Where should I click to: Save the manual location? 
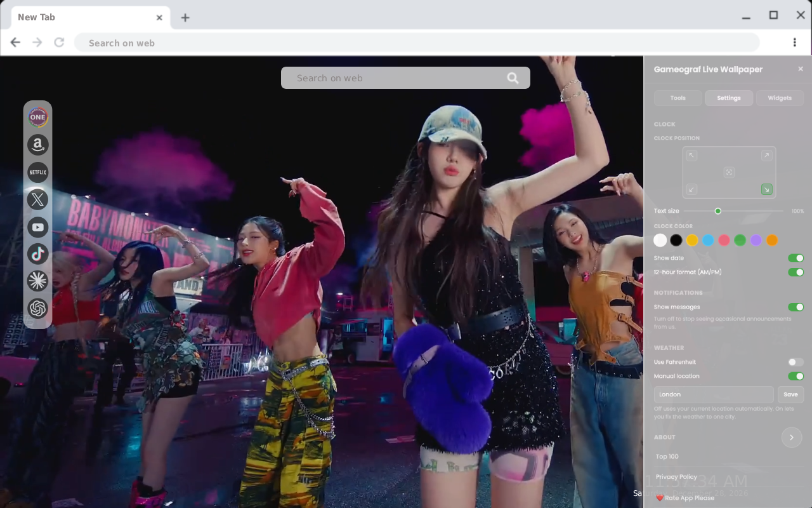coord(790,394)
